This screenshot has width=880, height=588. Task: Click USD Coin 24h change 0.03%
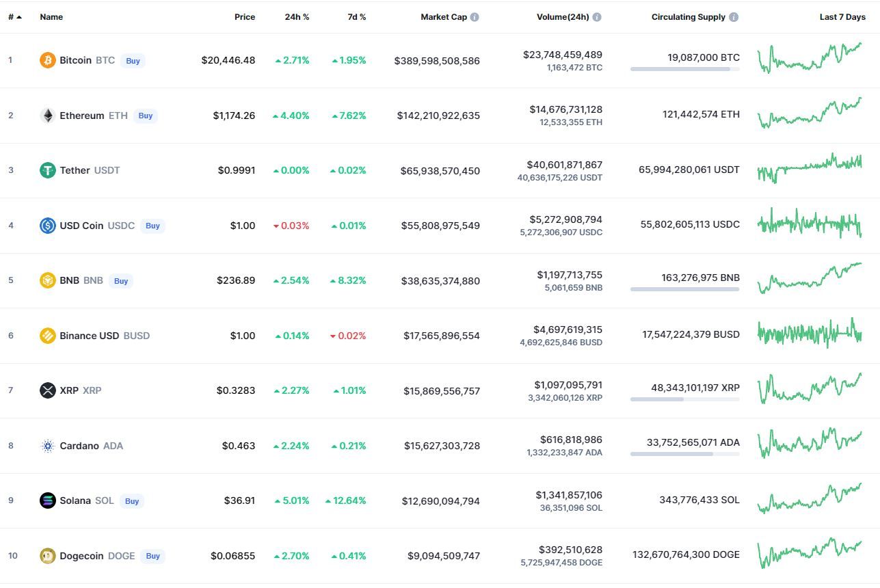(291, 226)
